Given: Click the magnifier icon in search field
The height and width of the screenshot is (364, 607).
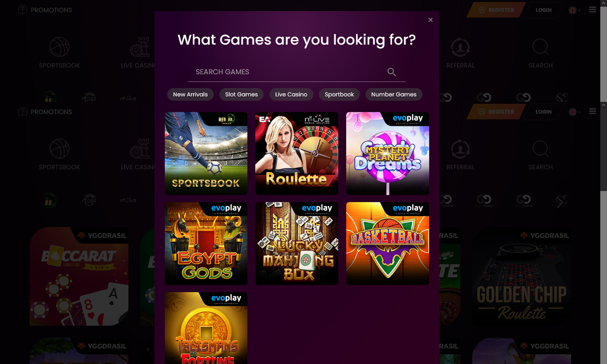Looking at the screenshot, I should 392,72.
